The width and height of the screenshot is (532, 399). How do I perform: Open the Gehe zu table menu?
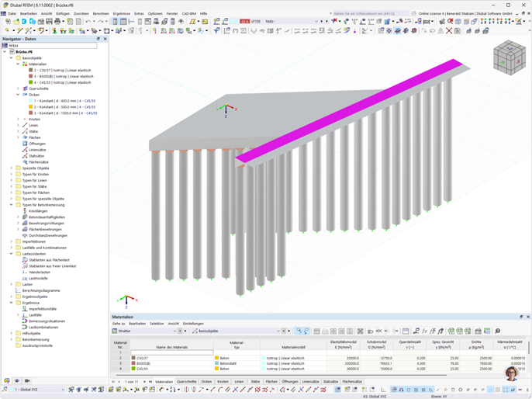tap(119, 324)
